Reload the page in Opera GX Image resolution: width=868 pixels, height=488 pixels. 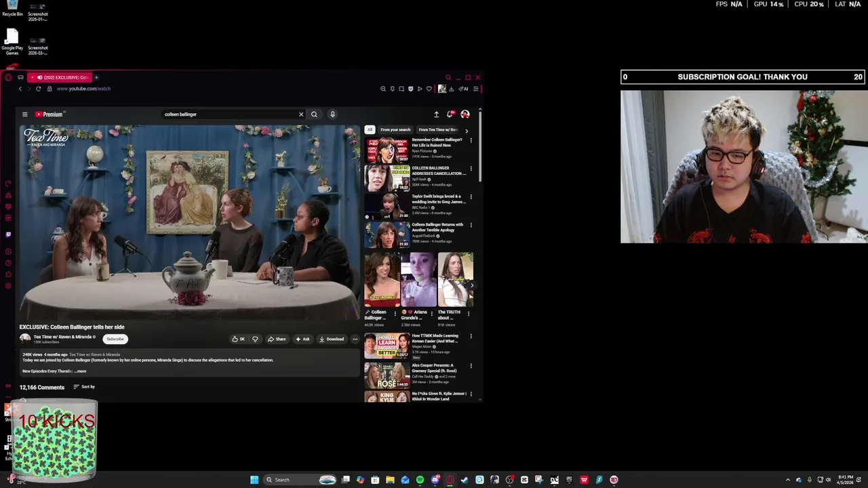(38, 89)
